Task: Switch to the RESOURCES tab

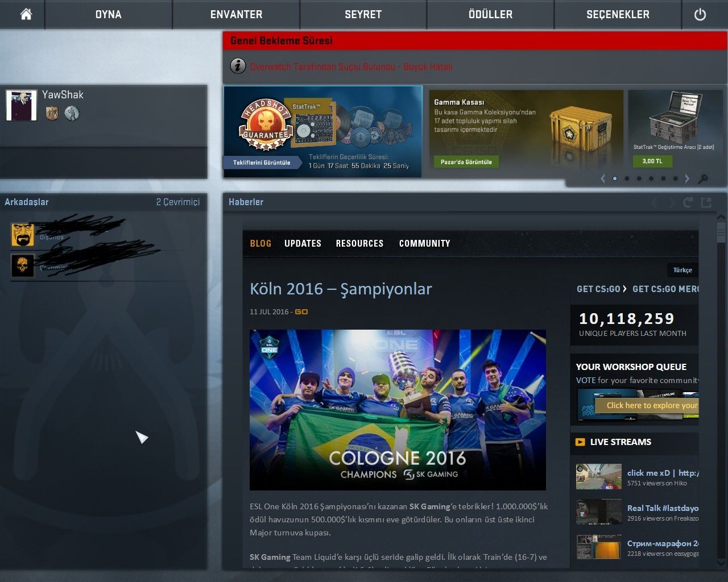Action: 359,243
